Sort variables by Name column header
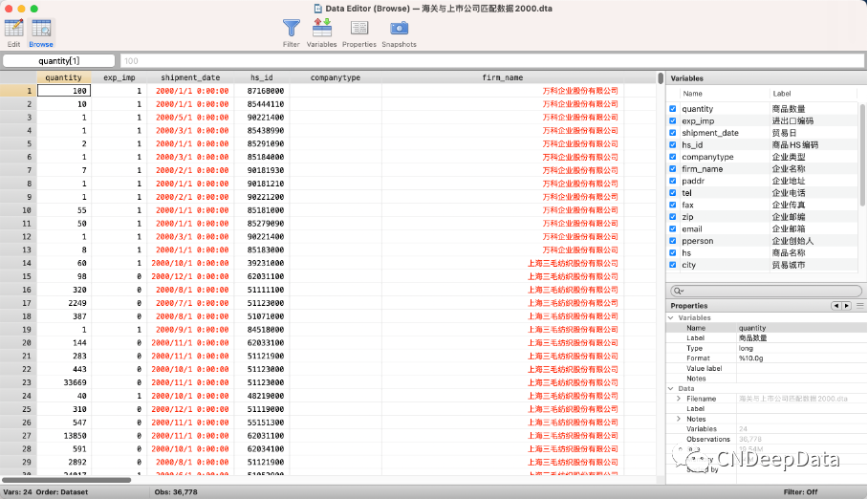This screenshot has width=868, height=499. [x=692, y=94]
